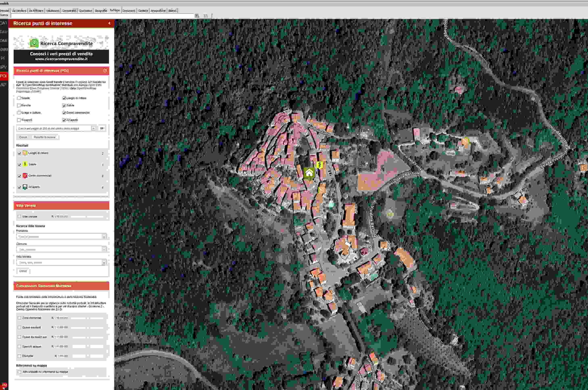Collapse the Ricerca punti di interesse panel
The image size is (588, 390).
(x=109, y=23)
